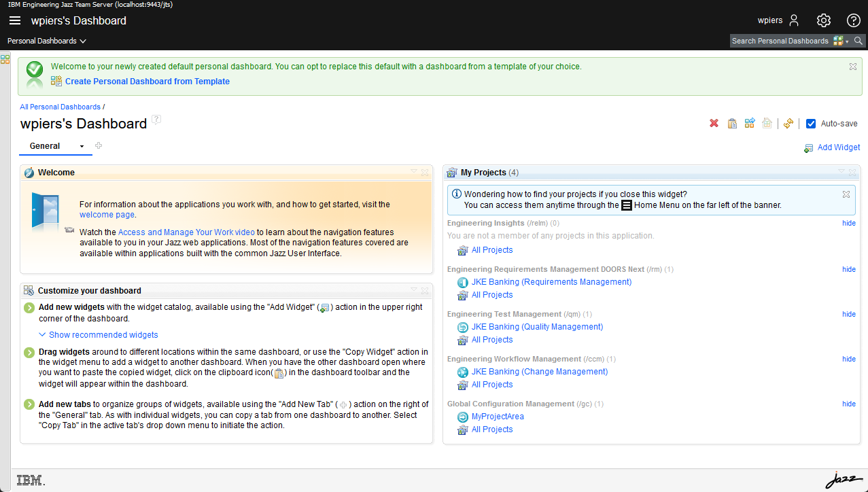The image size is (868, 492).
Task: Click the template icon beside Create Personal Dashboard
Action: tap(56, 81)
